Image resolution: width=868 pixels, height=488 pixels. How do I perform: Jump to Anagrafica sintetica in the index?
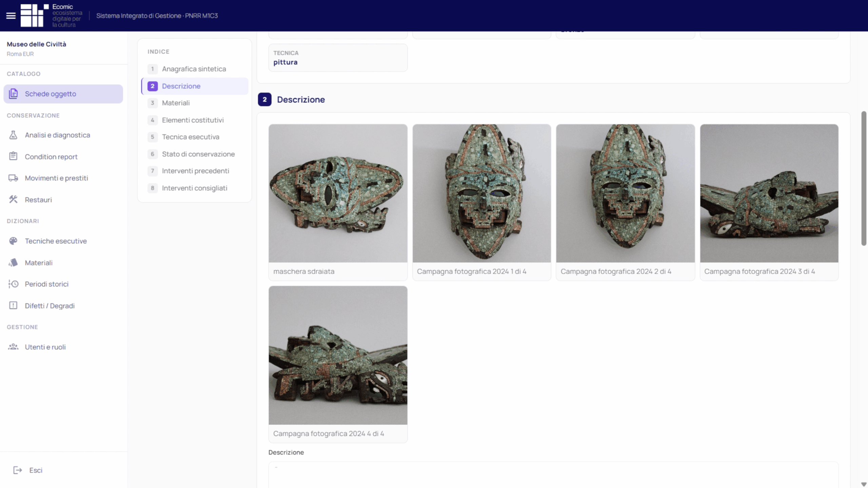[x=195, y=69]
